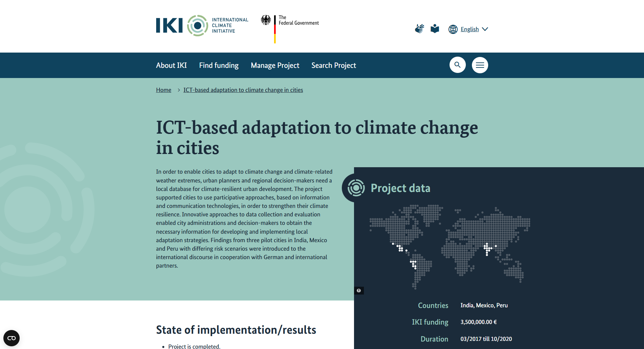This screenshot has width=644, height=349.
Task: Click the small image copyright icon
Action: (x=359, y=291)
